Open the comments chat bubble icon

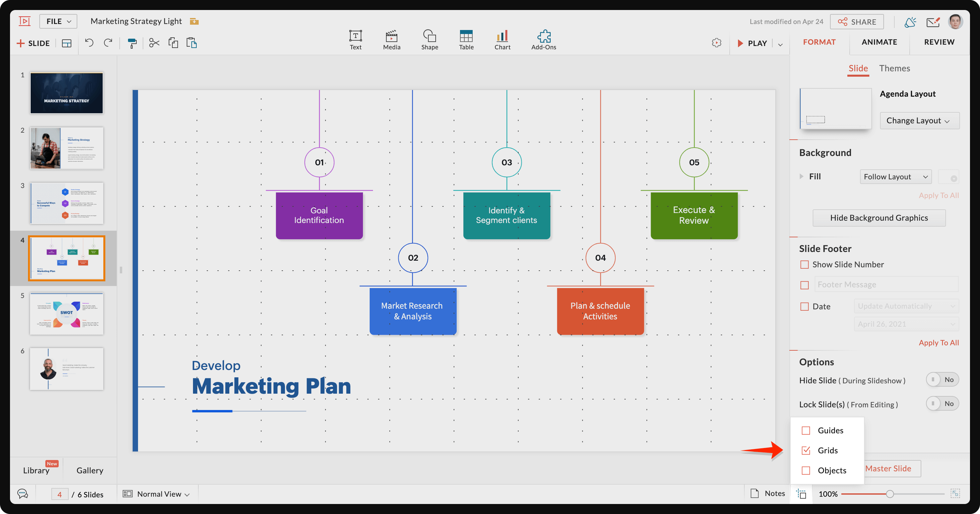(23, 494)
